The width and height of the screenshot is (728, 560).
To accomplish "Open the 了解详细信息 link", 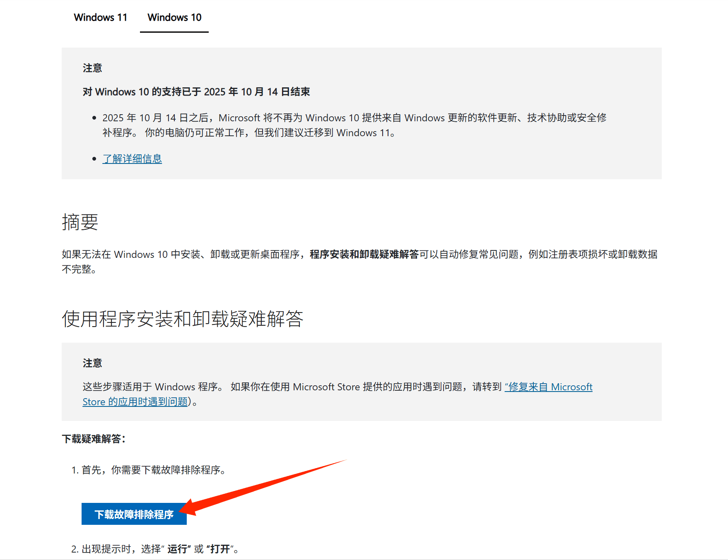I will coord(132,159).
